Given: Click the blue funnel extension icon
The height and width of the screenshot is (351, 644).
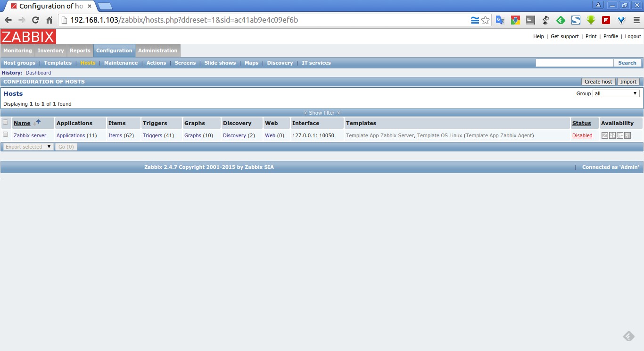Looking at the screenshot, I should pos(621,20).
